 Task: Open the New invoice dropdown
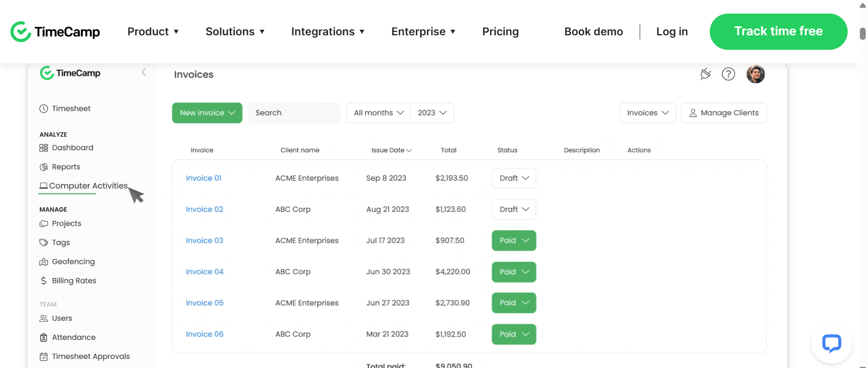coord(207,113)
